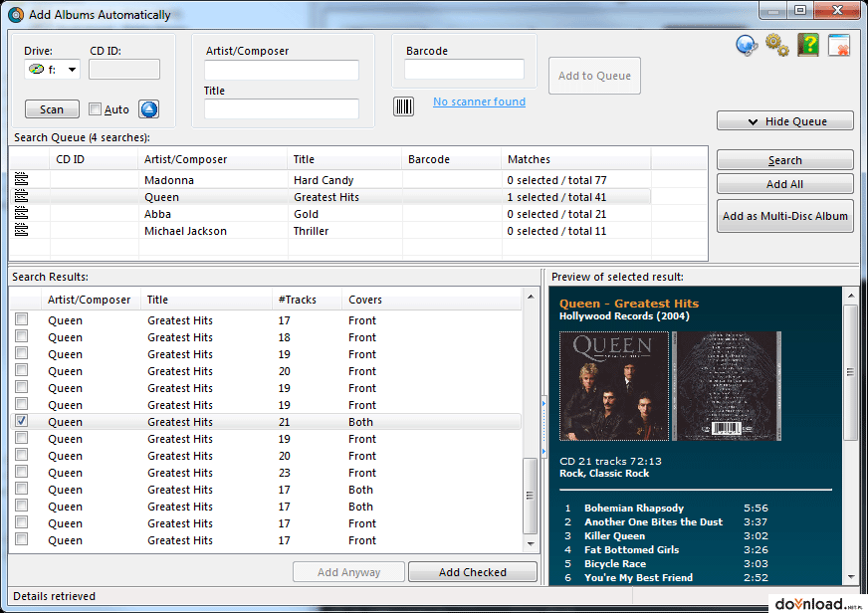Viewport: 868px width, 613px height.
Task: Open the green help book icon
Action: 808,45
